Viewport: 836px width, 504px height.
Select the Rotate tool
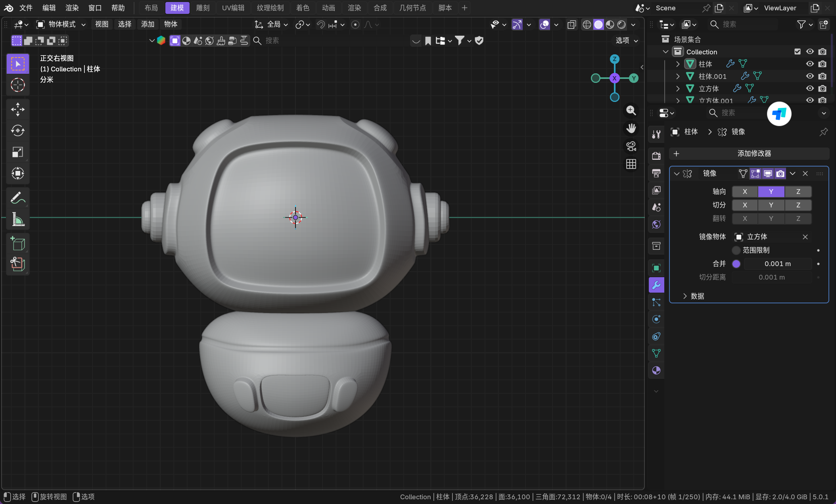(17, 130)
